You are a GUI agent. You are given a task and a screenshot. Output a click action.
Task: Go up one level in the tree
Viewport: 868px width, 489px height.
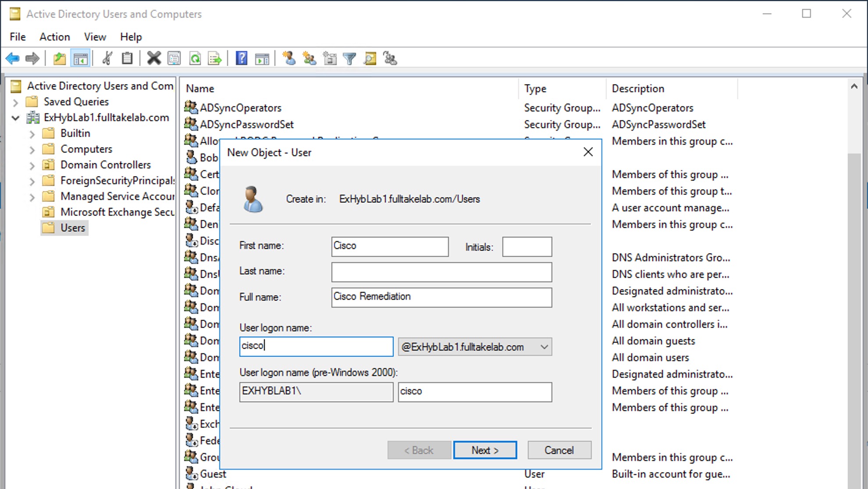[59, 58]
